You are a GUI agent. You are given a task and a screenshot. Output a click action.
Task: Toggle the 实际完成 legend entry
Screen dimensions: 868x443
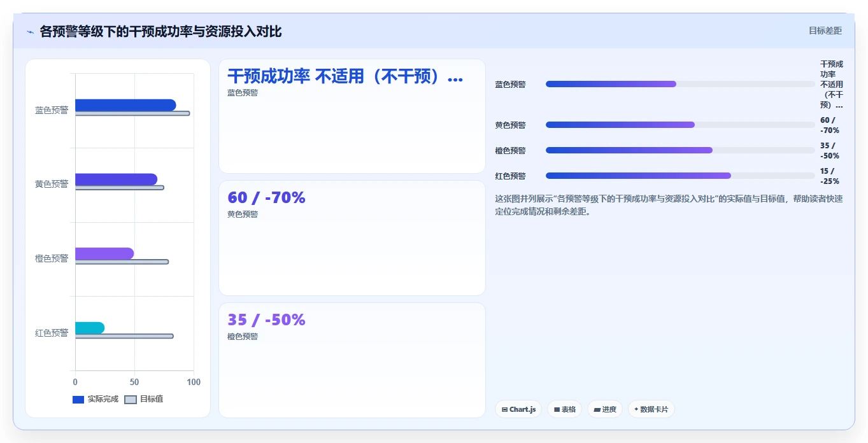tap(96, 399)
